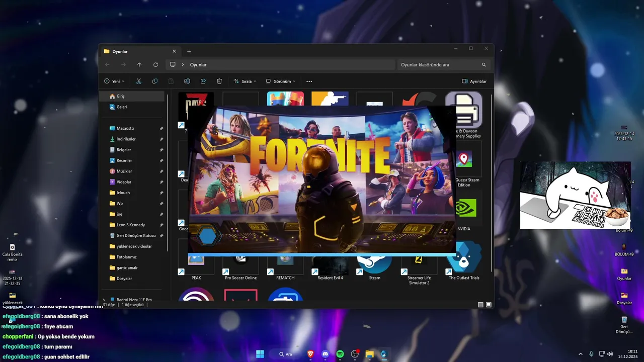Screen dimensions: 644x362
Task: Click File Explorer icon on taskbar
Action: tap(369, 354)
